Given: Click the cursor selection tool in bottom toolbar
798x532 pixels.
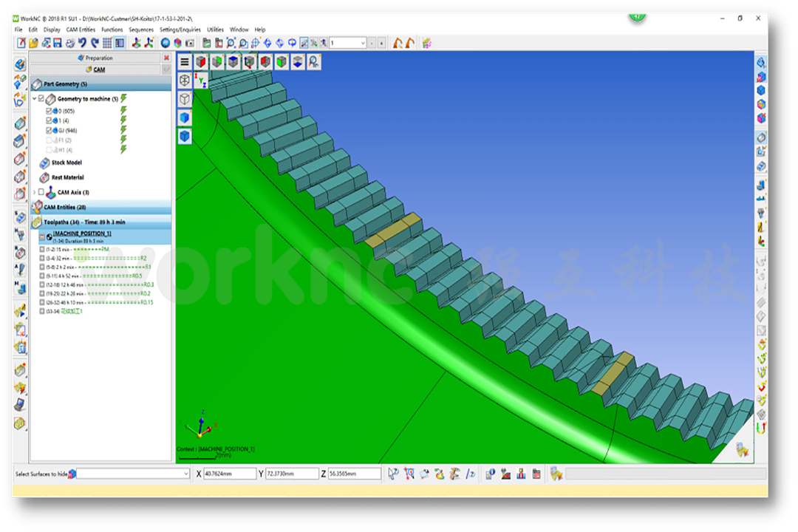Looking at the screenshot, I should (x=393, y=474).
